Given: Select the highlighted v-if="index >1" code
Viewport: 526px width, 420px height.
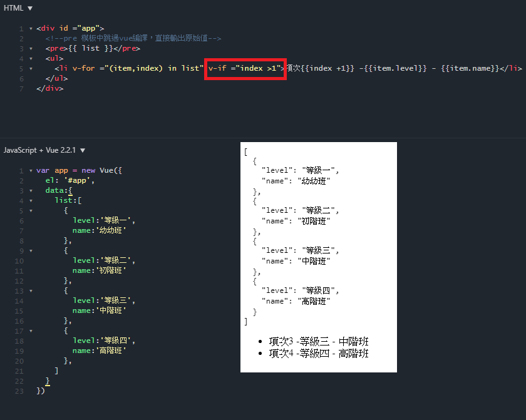Looking at the screenshot, I should click(x=245, y=68).
